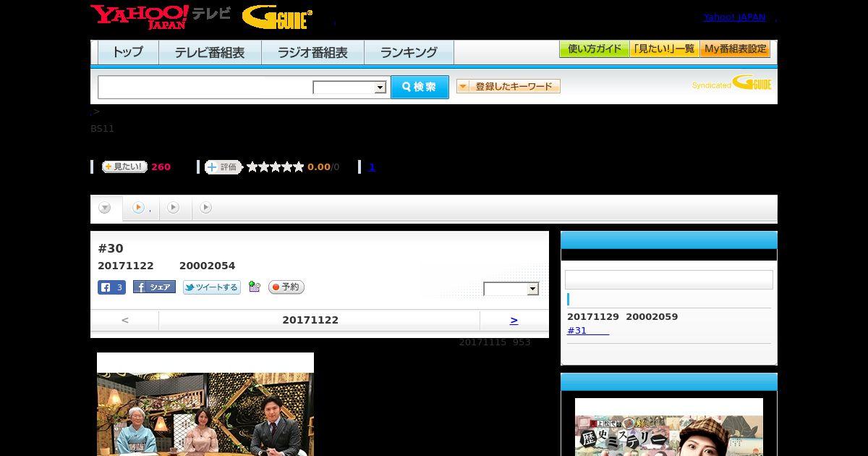
Task: Click the 見たい! add button
Action: 124,166
